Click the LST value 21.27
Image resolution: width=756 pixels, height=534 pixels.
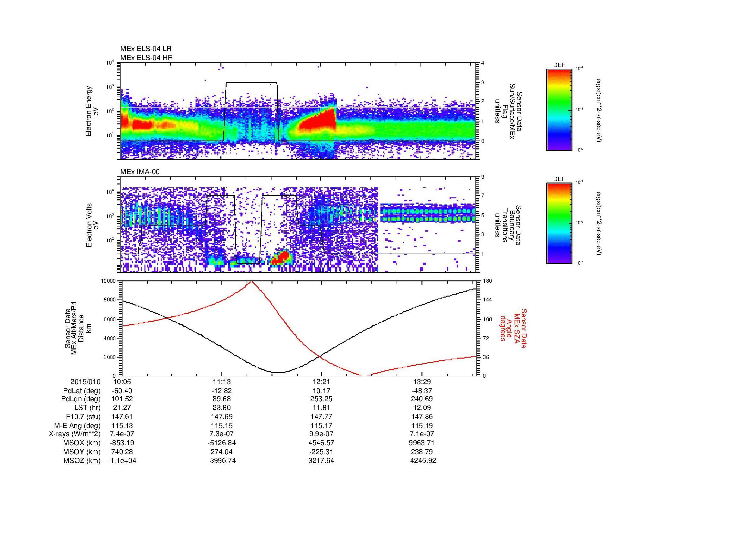(x=122, y=408)
